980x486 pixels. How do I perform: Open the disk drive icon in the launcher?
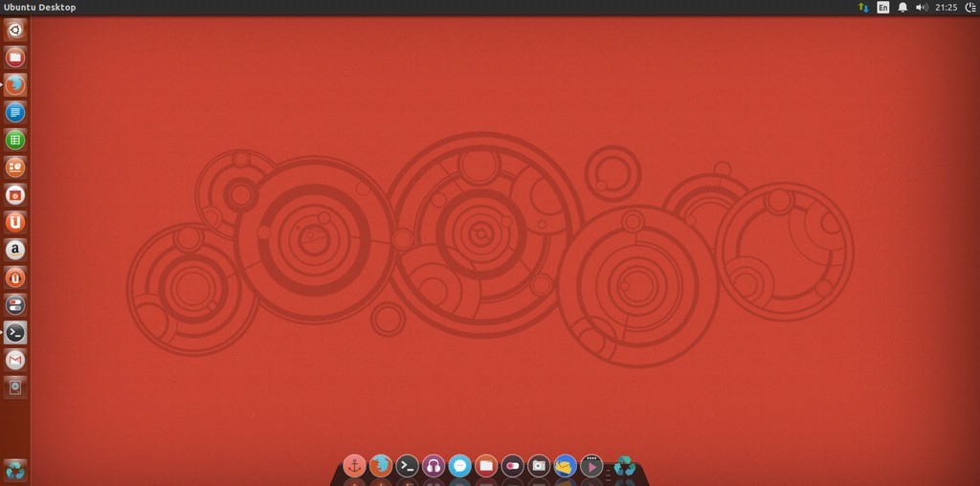click(x=15, y=387)
